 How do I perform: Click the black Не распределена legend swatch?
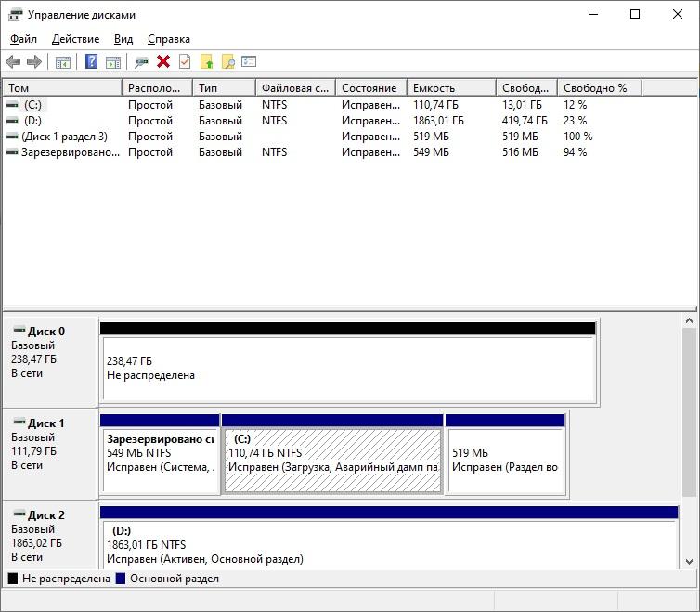(13, 579)
